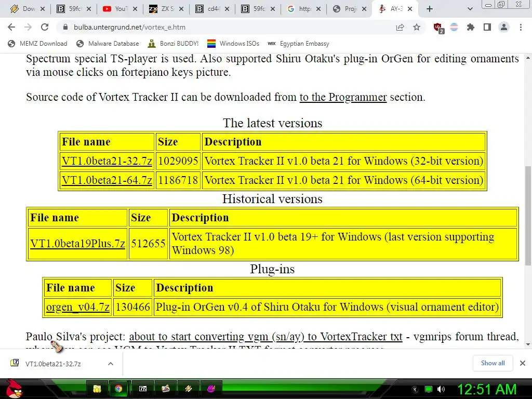This screenshot has width=532, height=399.
Task: Download VT1.0beta21-32.7z
Action: pyautogui.click(x=107, y=161)
